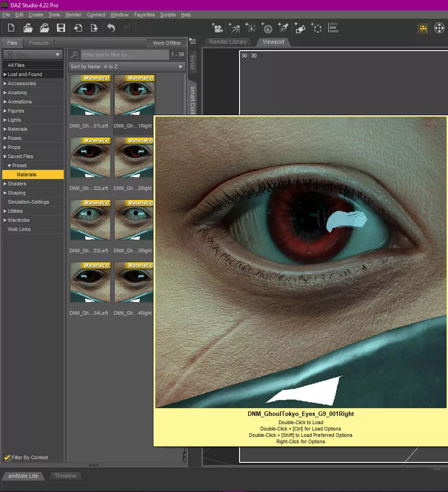
Task: Expand the Wardrobe category
Action: pyautogui.click(x=5, y=220)
